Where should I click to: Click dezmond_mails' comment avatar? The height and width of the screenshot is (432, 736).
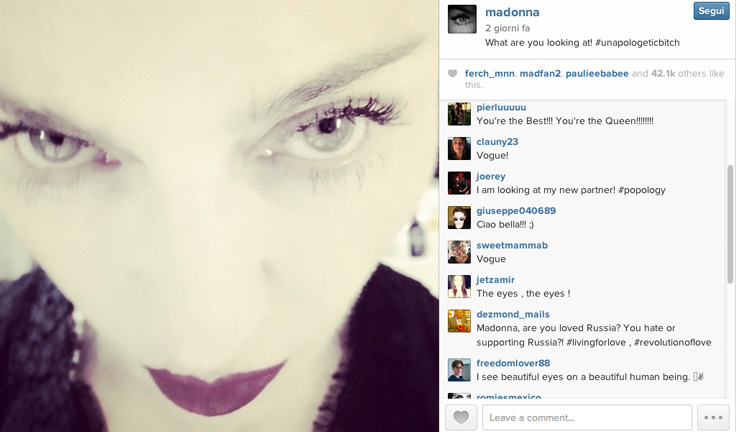(459, 321)
